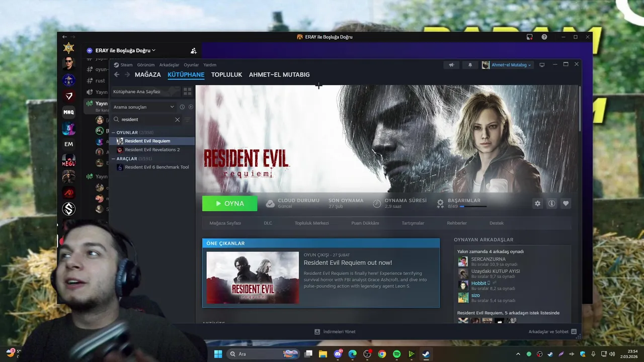Open the Yardım menu
Image resolution: width=644 pixels, height=362 pixels.
[x=210, y=65]
